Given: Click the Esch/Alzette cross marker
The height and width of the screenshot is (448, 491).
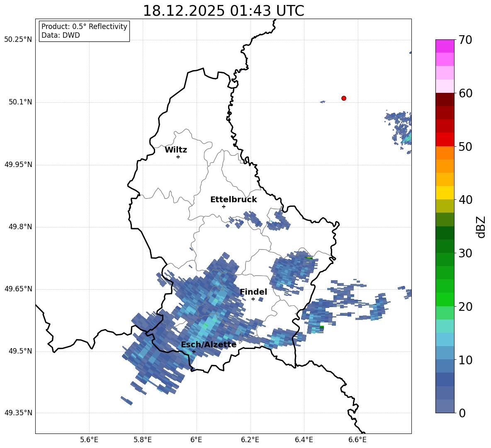Looking at the screenshot, I should [x=194, y=351].
